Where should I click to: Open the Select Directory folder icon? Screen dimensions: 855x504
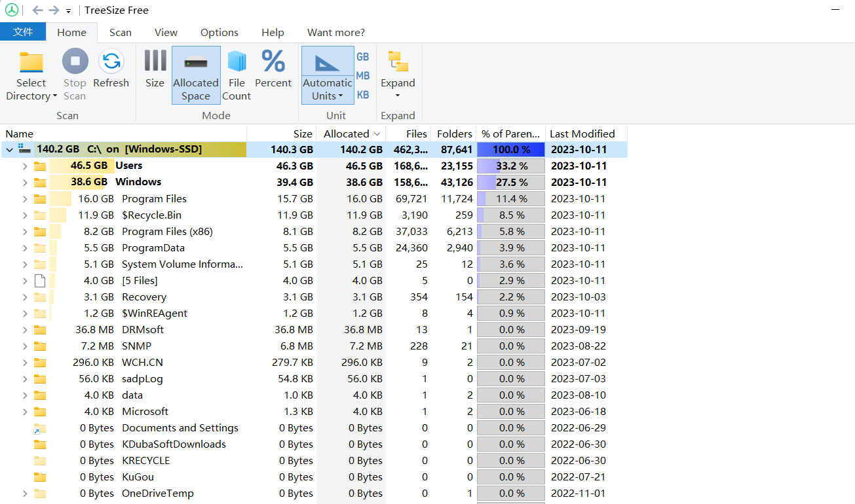point(31,62)
